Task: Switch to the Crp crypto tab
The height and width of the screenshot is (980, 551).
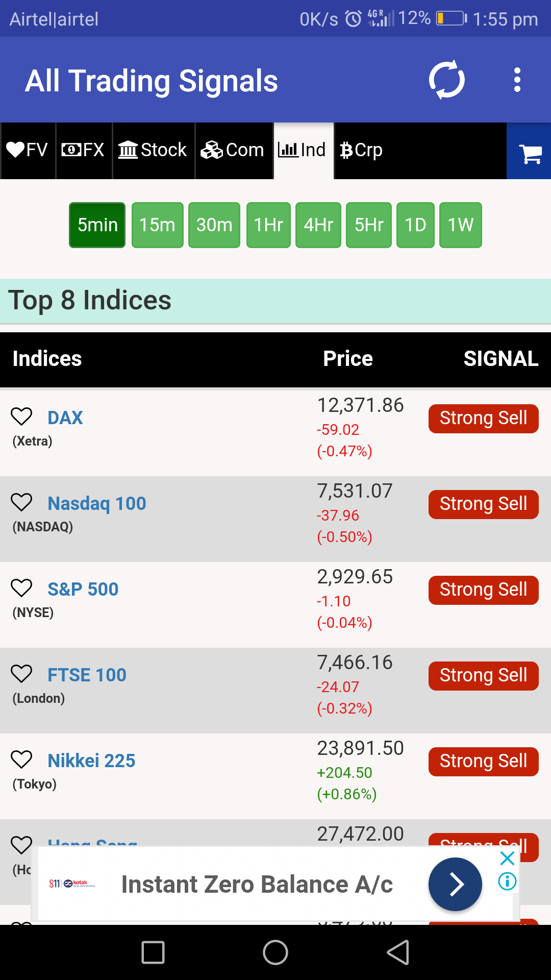Action: (x=361, y=151)
